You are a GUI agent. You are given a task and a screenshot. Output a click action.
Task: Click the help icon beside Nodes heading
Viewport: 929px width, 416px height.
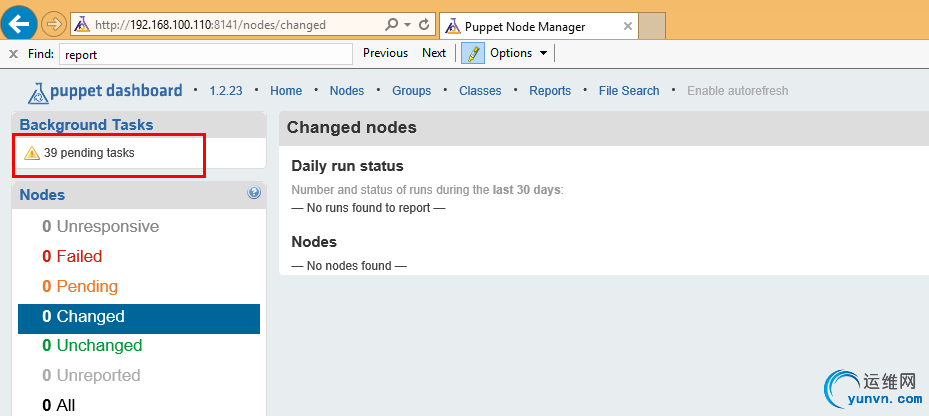coord(254,193)
